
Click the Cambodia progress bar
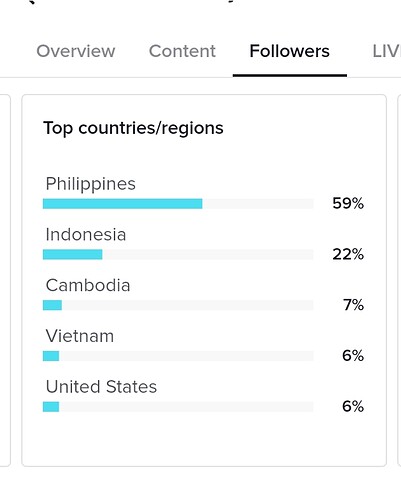pyautogui.click(x=178, y=305)
